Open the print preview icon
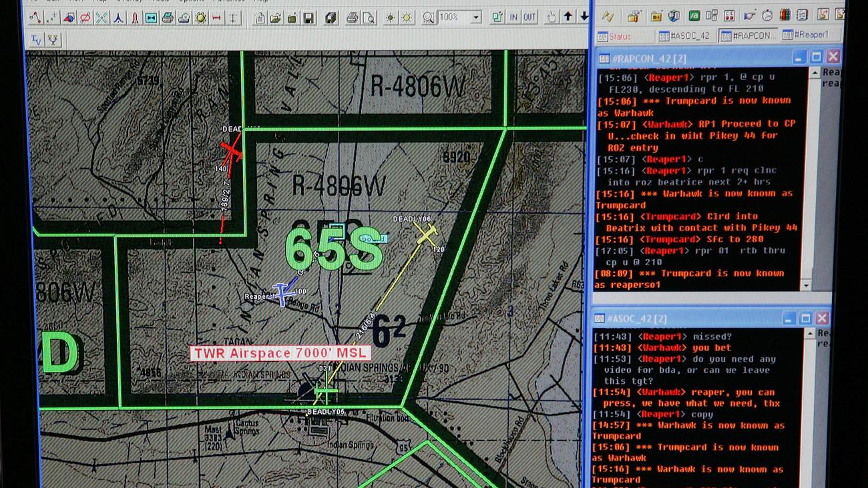This screenshot has width=868, height=488. tap(369, 18)
